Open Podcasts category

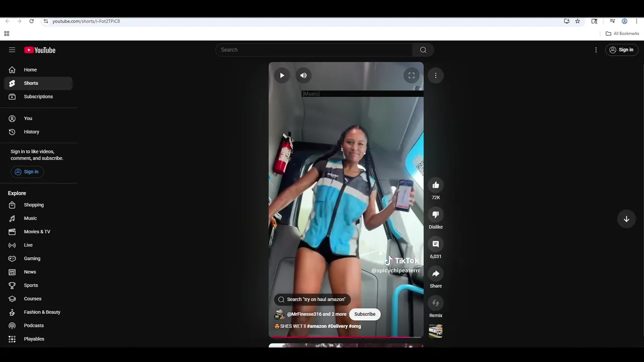[38, 325]
